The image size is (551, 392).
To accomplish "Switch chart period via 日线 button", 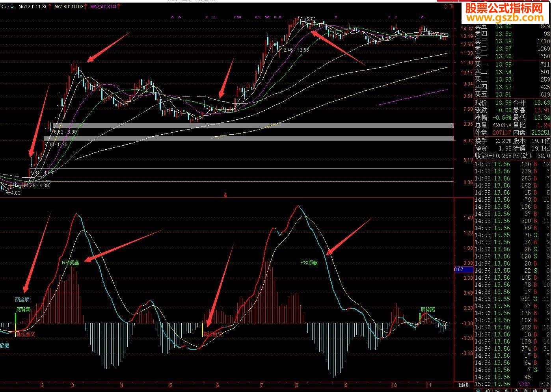I will pos(463,385).
